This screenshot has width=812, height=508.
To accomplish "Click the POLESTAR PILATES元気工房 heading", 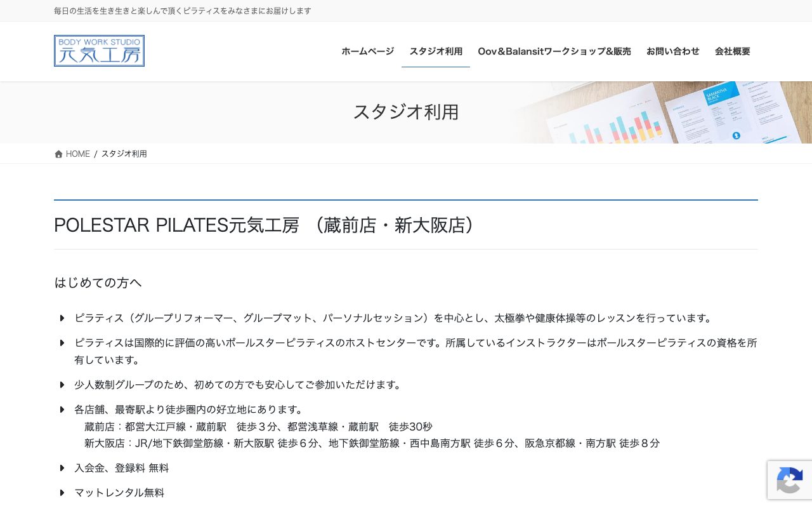I will click(x=265, y=225).
